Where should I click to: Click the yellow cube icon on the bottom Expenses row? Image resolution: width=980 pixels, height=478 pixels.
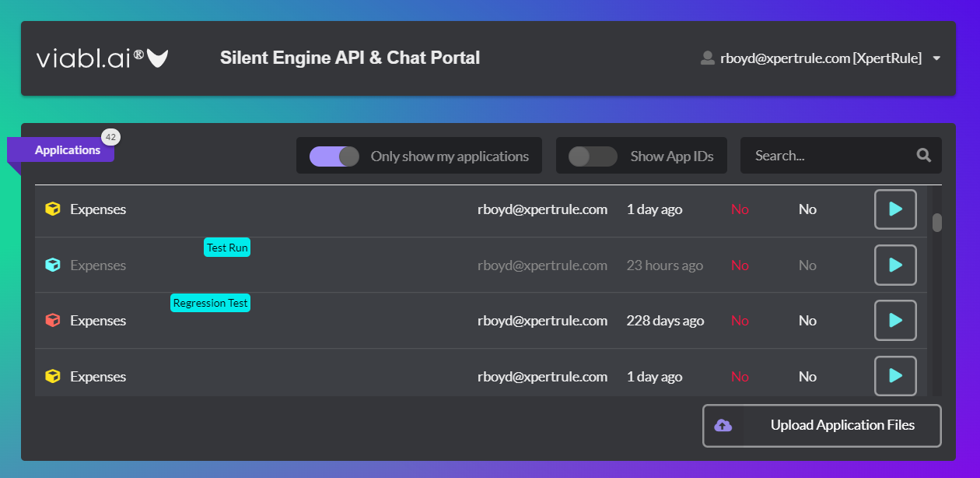click(51, 376)
